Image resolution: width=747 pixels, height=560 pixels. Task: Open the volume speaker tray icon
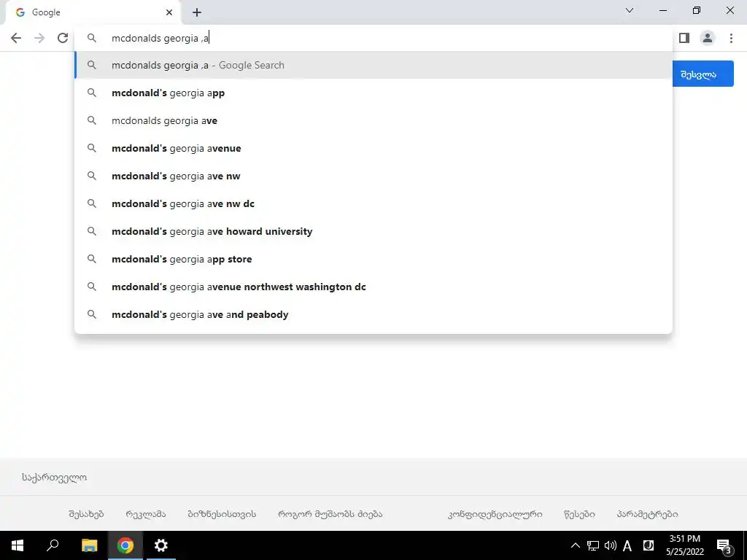click(610, 545)
